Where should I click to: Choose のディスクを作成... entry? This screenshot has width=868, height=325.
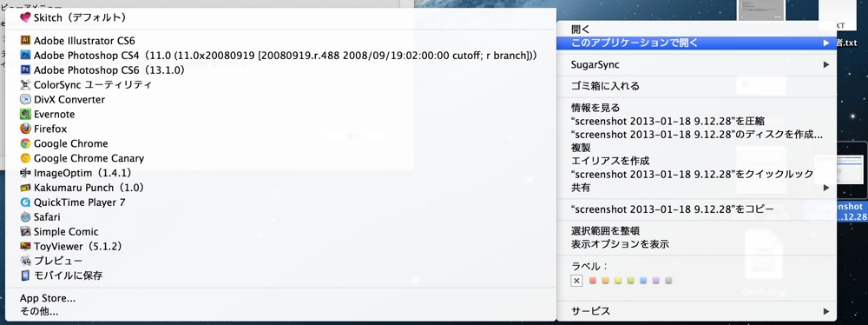(x=696, y=134)
